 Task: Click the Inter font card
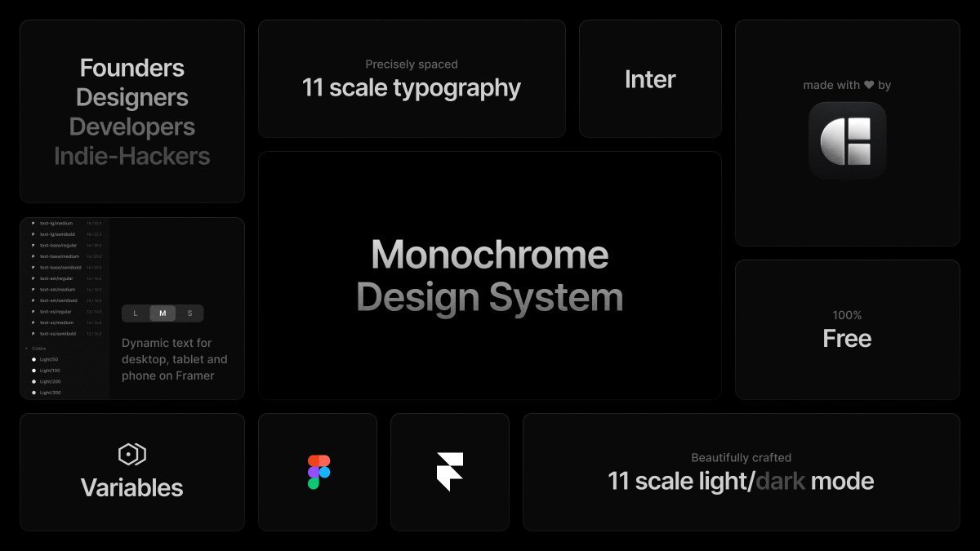coord(650,79)
